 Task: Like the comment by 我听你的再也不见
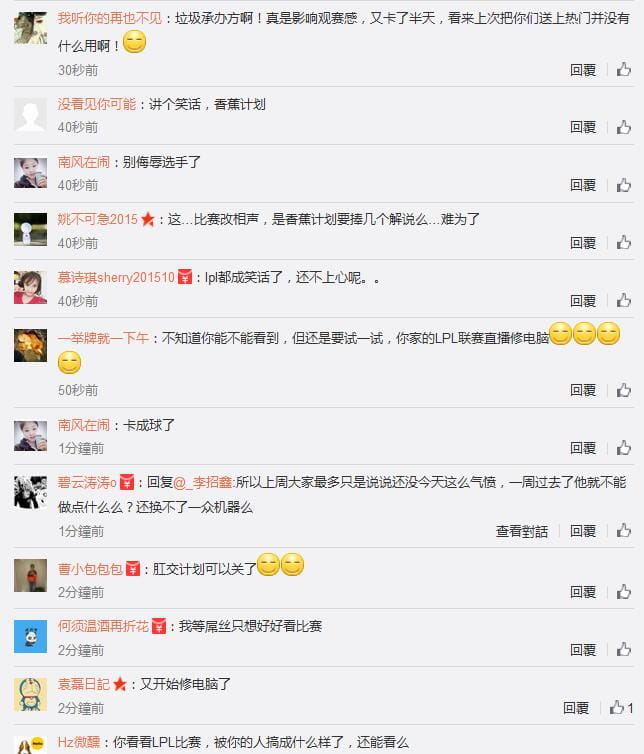[x=624, y=70]
